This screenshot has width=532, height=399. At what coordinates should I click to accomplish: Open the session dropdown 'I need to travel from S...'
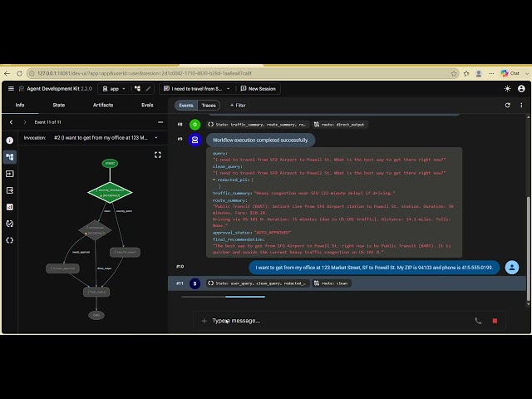pyautogui.click(x=197, y=89)
